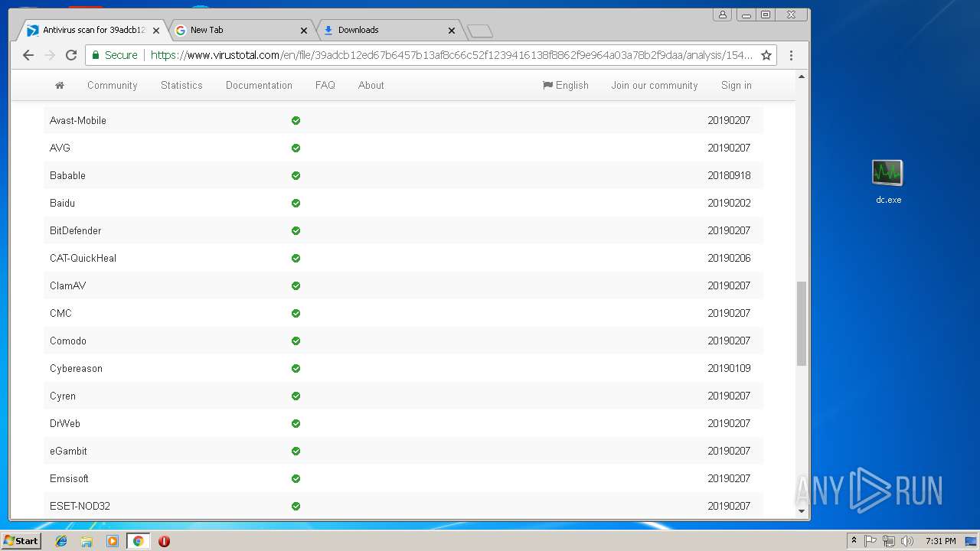Open the About link
Viewport: 980px width, 551px height.
point(371,85)
